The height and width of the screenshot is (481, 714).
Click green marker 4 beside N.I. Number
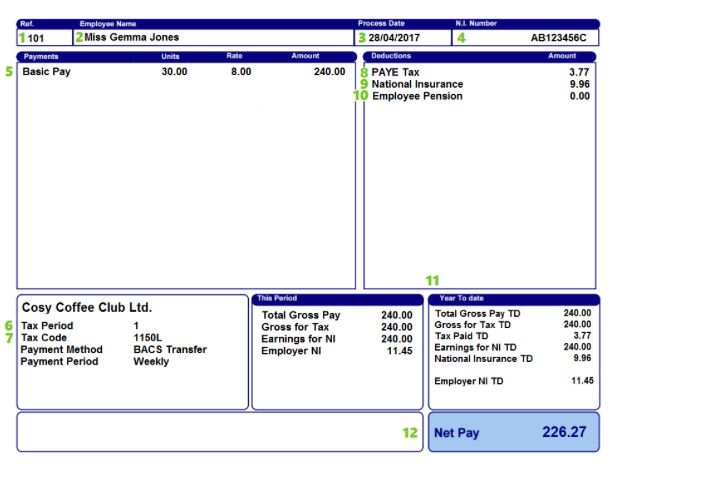461,38
